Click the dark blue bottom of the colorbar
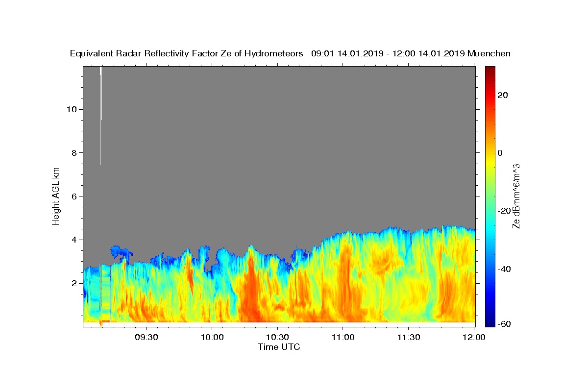The width and height of the screenshot is (588, 392). 490,323
